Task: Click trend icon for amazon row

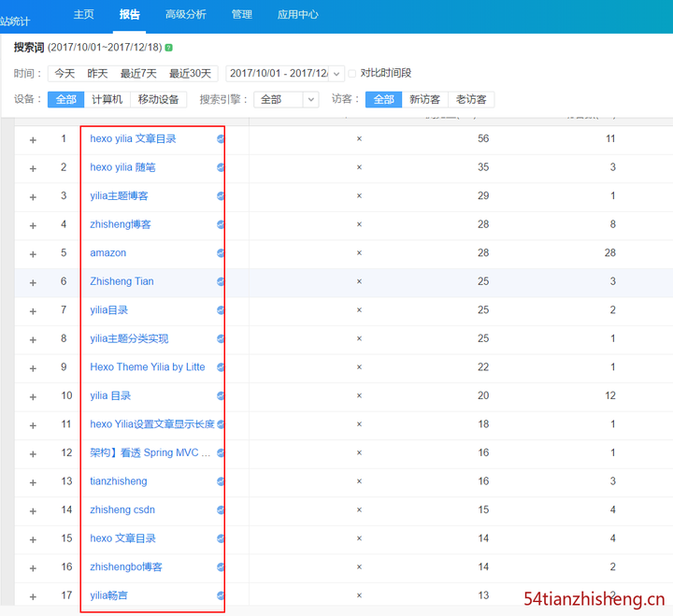Action: point(221,252)
